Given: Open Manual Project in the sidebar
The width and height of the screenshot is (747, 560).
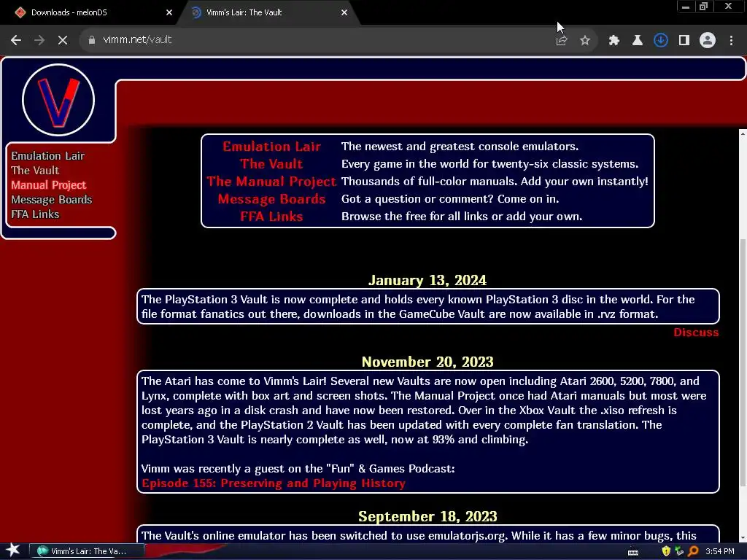Looking at the screenshot, I should [49, 185].
